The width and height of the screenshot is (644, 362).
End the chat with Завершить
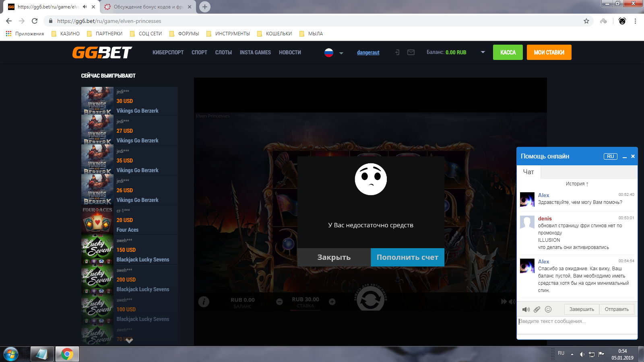tap(582, 309)
